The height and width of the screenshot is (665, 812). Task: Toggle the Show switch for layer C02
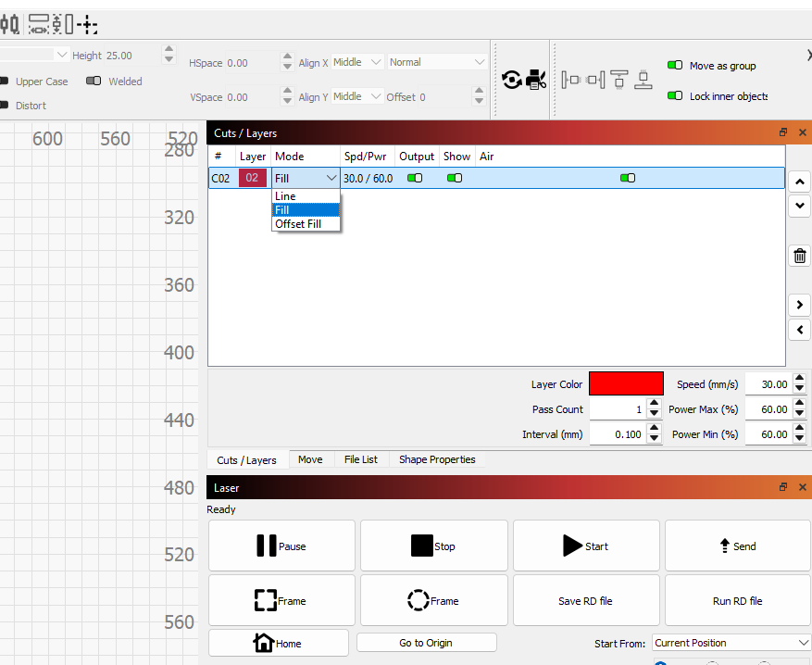coord(455,178)
